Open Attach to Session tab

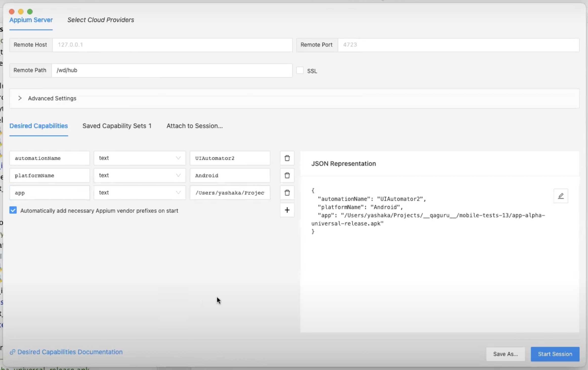(194, 126)
